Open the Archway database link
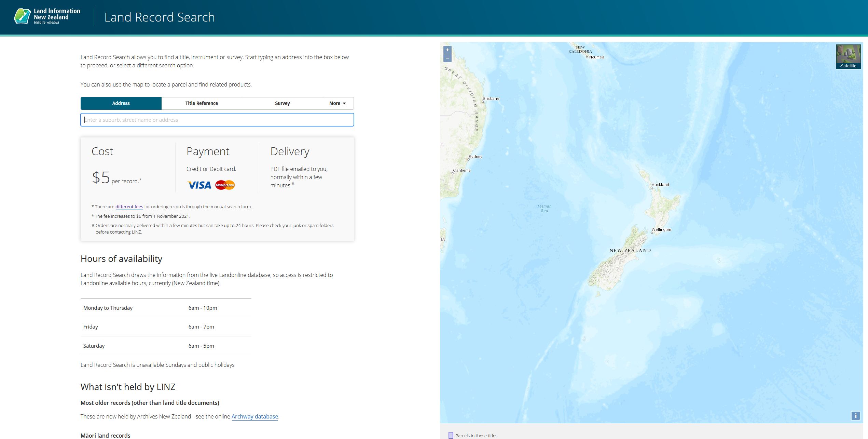The width and height of the screenshot is (868, 439). click(254, 416)
